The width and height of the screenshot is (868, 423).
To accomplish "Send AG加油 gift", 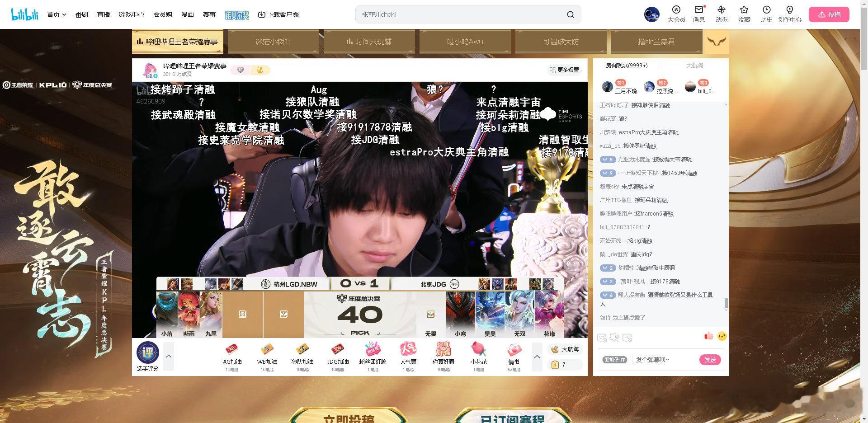I will pos(232,356).
